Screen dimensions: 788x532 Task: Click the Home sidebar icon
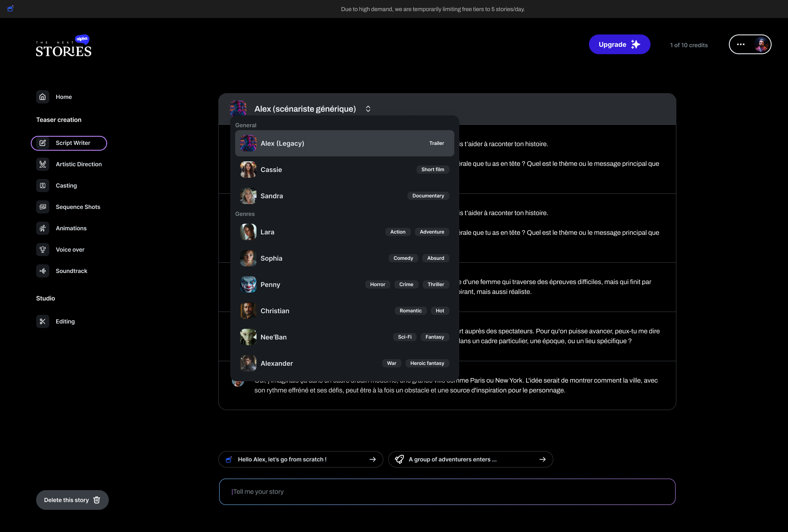[x=43, y=97]
